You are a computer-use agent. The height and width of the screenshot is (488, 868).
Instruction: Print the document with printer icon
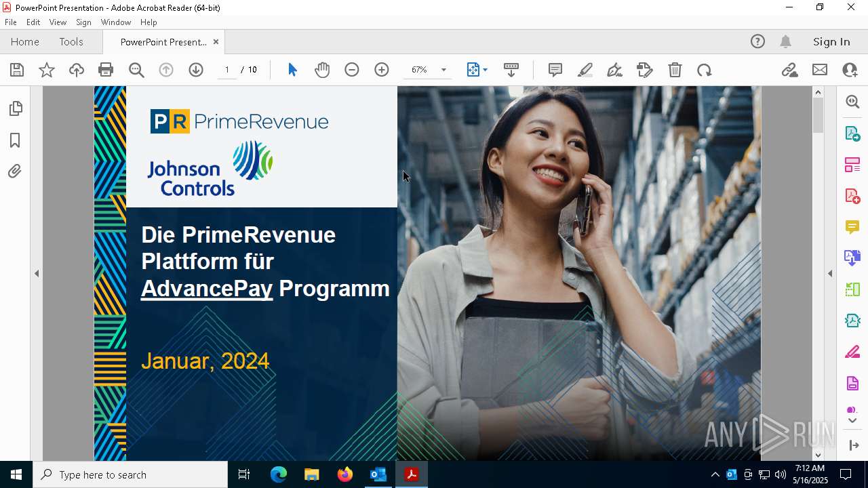(106, 70)
